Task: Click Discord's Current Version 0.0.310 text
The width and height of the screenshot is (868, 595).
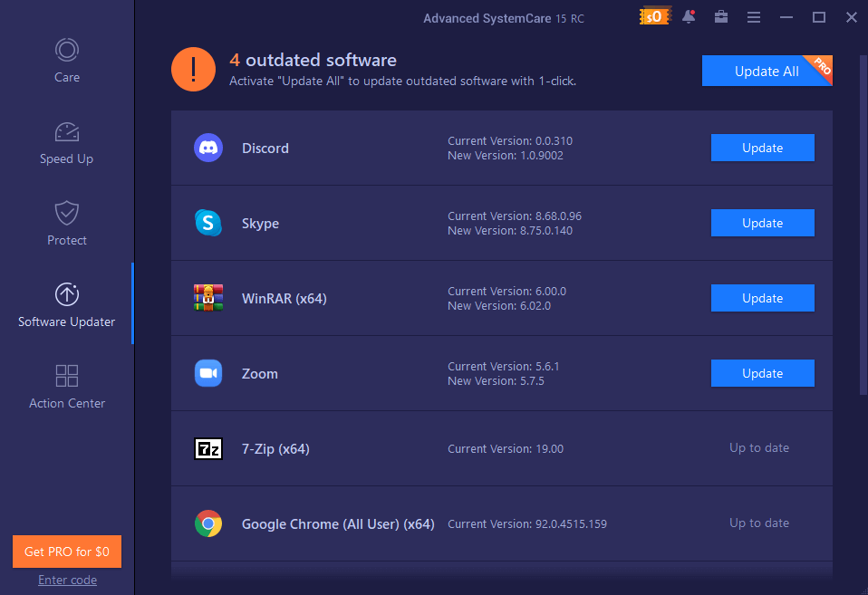Action: 510,140
